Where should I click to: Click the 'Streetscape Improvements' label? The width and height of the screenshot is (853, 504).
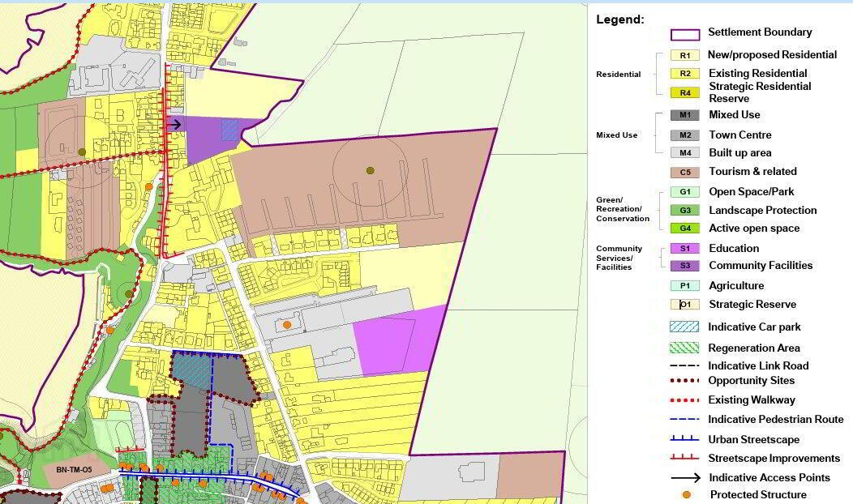(774, 459)
